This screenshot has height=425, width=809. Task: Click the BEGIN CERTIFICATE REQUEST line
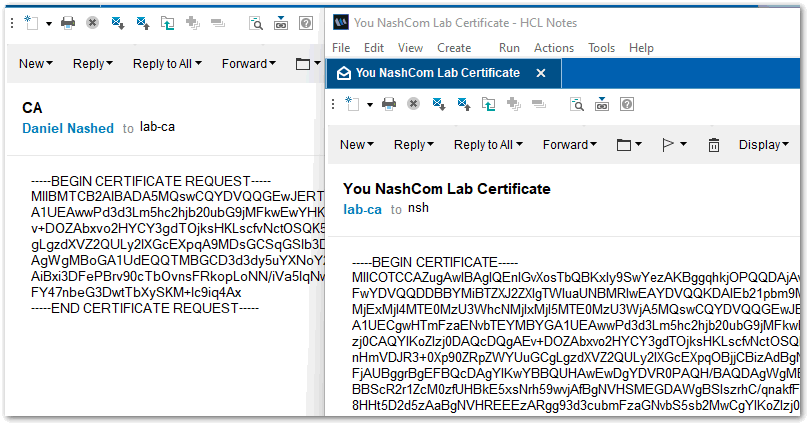[151, 181]
